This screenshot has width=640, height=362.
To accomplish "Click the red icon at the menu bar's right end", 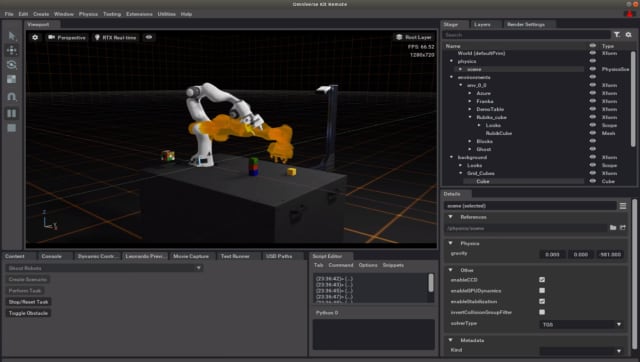I will pos(629,13).
